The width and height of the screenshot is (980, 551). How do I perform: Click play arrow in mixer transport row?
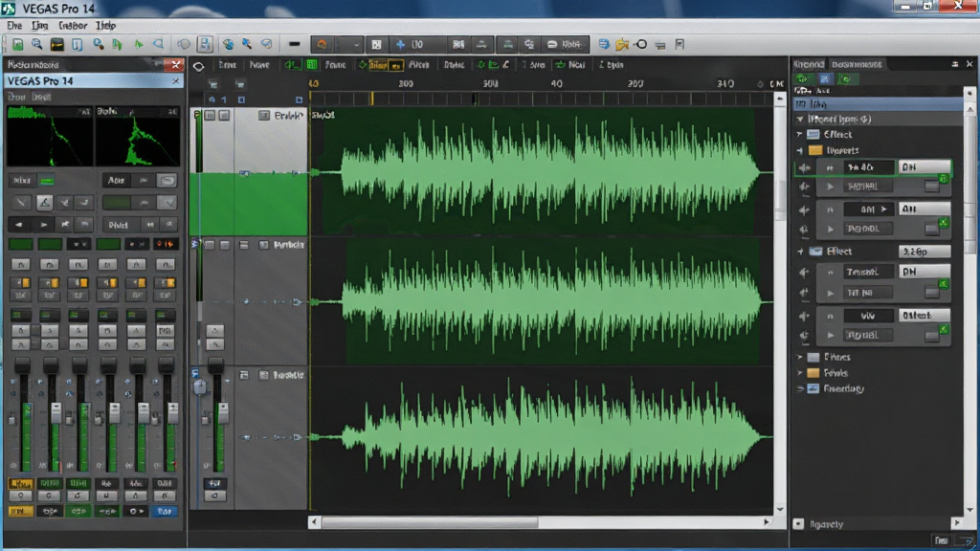pos(44,224)
